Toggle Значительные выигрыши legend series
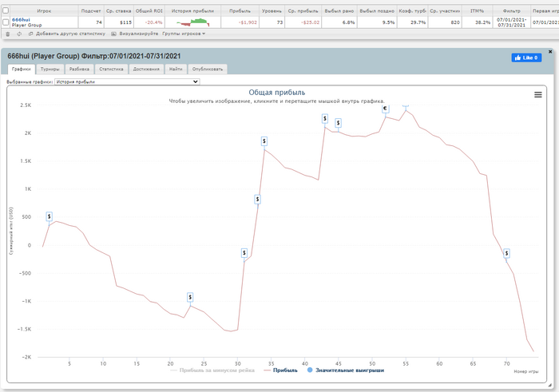The image size is (559, 392). click(x=346, y=370)
